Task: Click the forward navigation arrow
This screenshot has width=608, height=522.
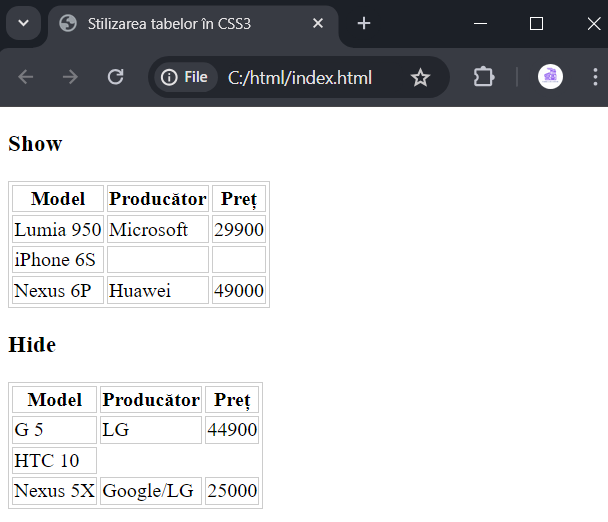Action: [70, 77]
